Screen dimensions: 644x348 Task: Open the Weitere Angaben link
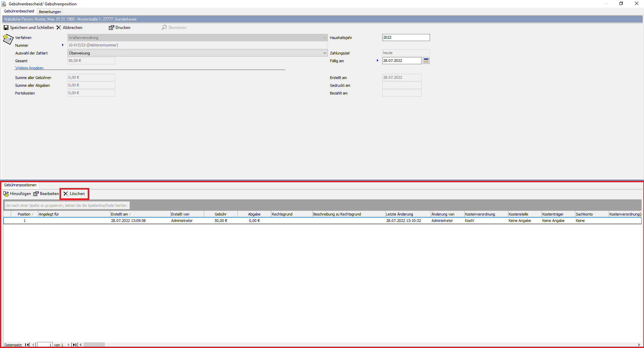point(29,68)
